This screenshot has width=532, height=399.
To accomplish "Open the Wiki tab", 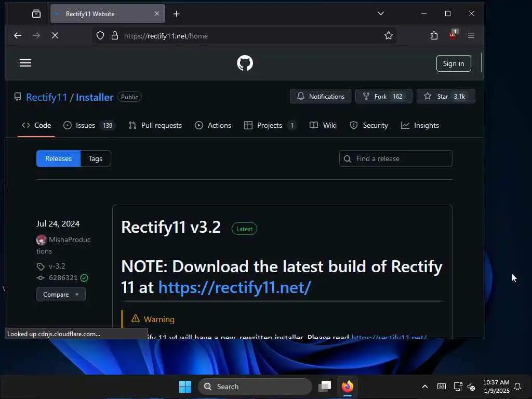I will (x=323, y=125).
